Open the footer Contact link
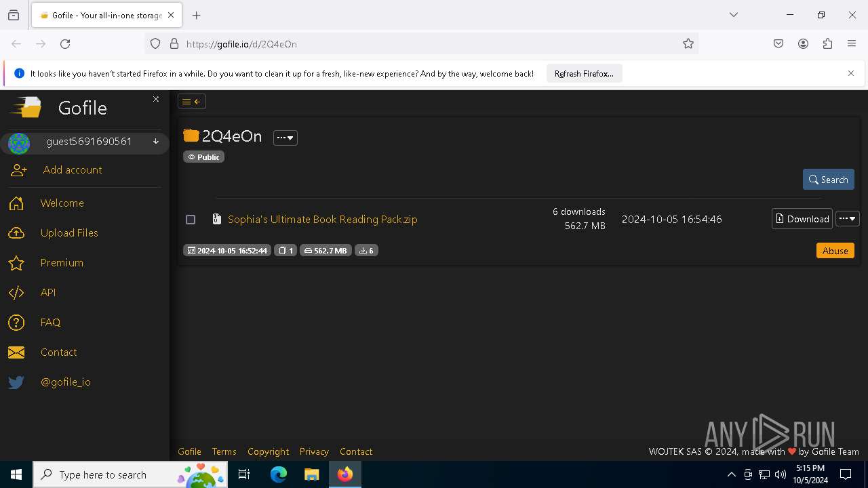Screen dimensions: 868x488 (x=356, y=451)
